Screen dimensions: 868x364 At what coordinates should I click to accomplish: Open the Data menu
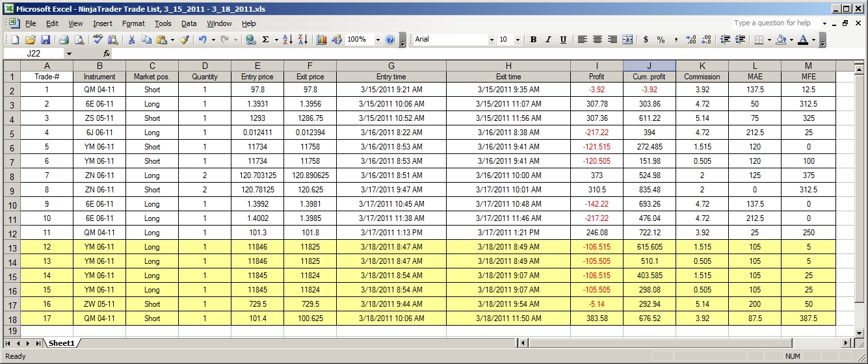(189, 23)
